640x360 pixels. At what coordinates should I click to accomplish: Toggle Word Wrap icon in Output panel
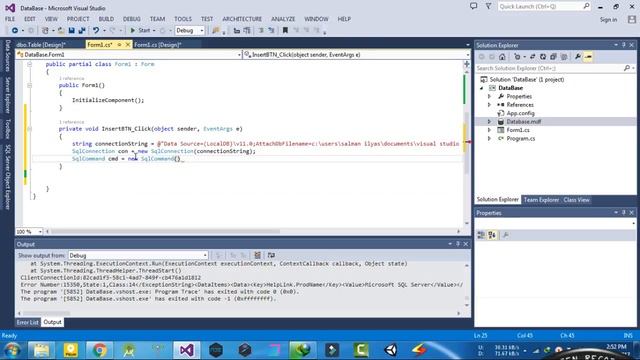pos(271,256)
